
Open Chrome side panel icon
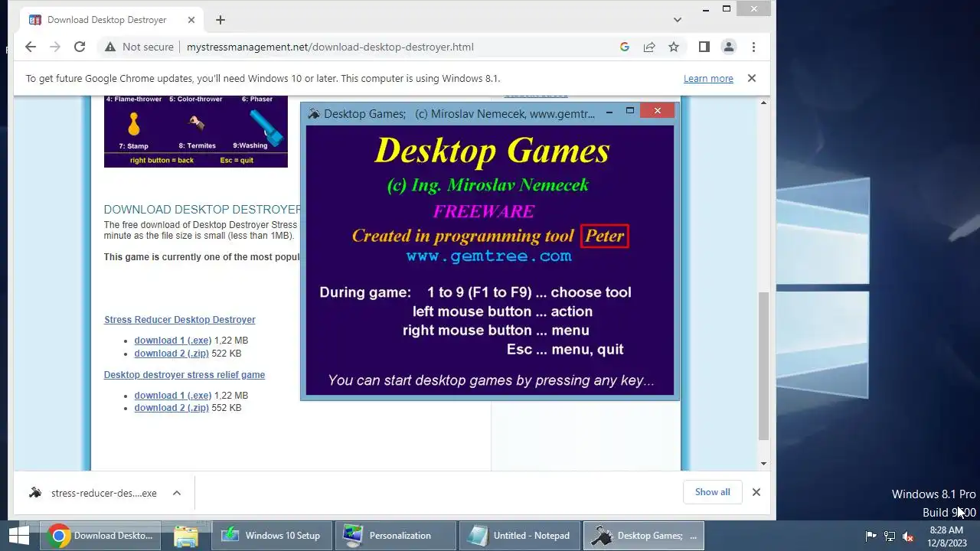coord(704,47)
